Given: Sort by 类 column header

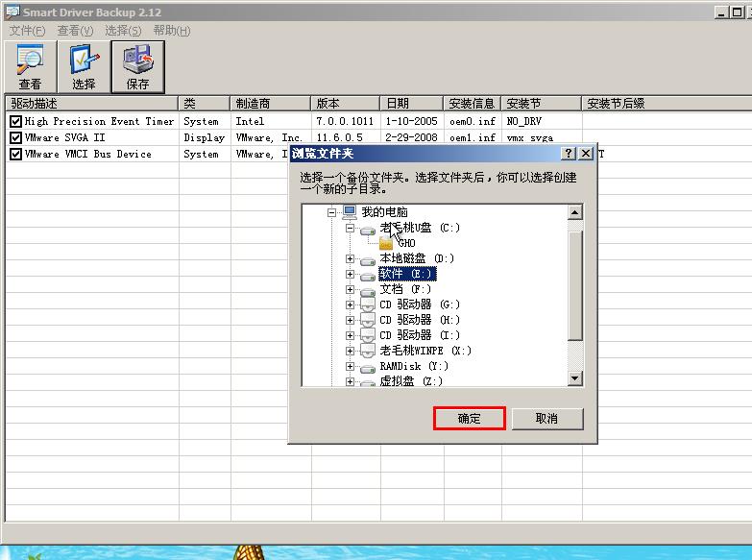Looking at the screenshot, I should [205, 103].
